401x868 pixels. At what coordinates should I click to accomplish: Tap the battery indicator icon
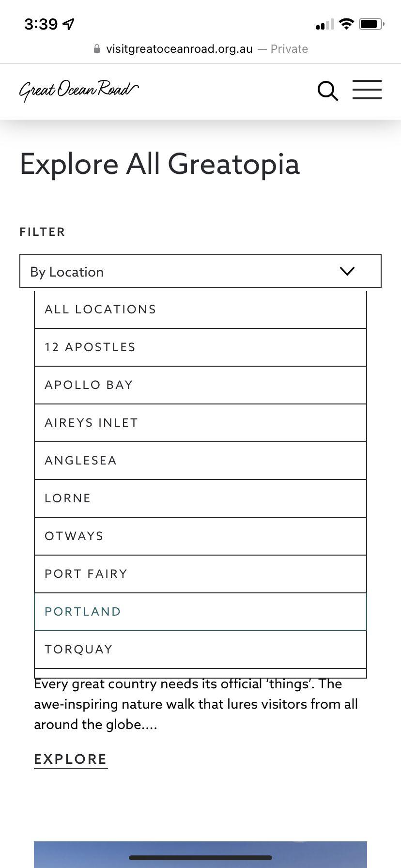coord(371,24)
